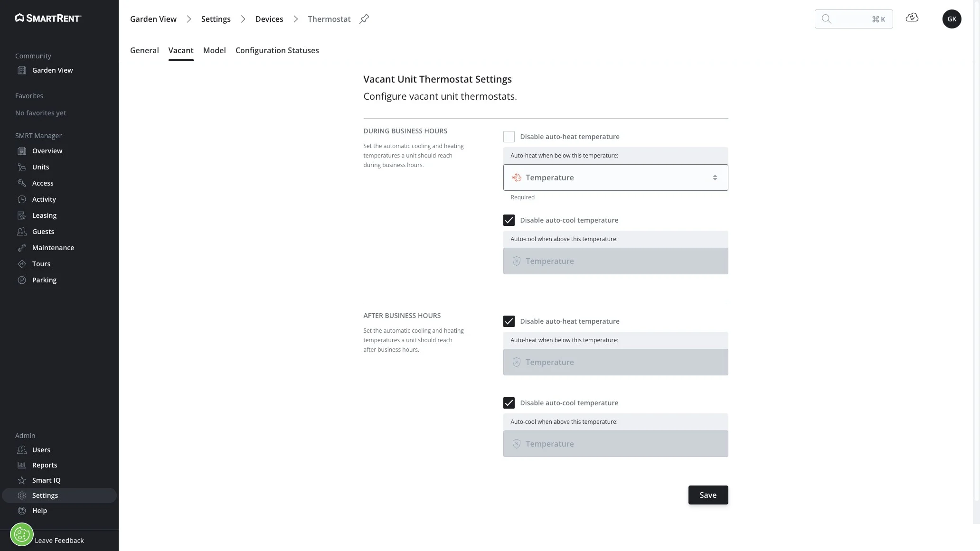The width and height of the screenshot is (980, 551).
Task: Click the Activity clock icon
Action: tap(22, 199)
